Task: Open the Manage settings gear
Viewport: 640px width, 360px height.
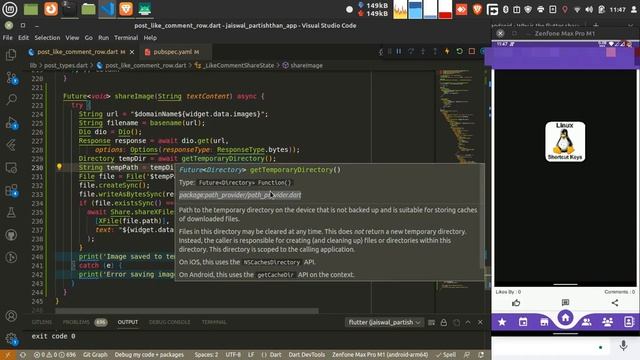Action: pos(11,338)
